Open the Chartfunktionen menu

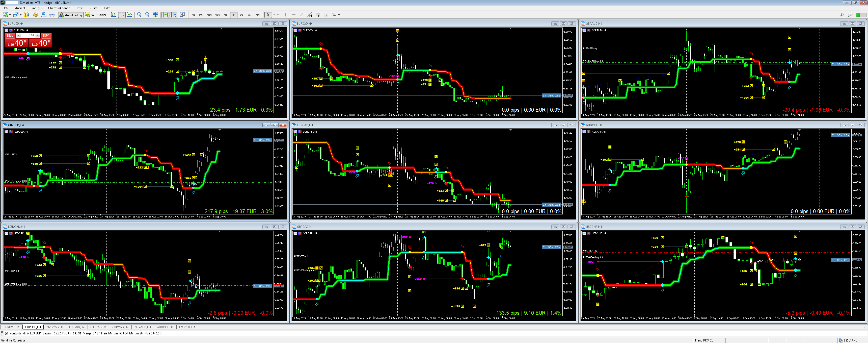pyautogui.click(x=59, y=8)
